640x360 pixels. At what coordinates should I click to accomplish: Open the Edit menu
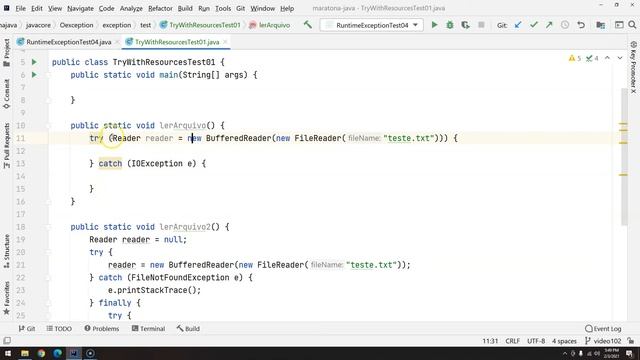pyautogui.click(x=37, y=8)
